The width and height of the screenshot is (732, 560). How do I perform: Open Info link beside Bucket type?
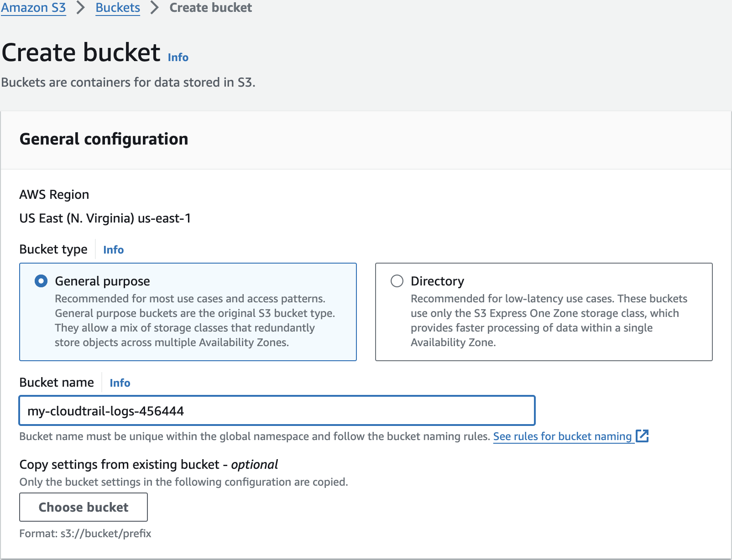(113, 250)
